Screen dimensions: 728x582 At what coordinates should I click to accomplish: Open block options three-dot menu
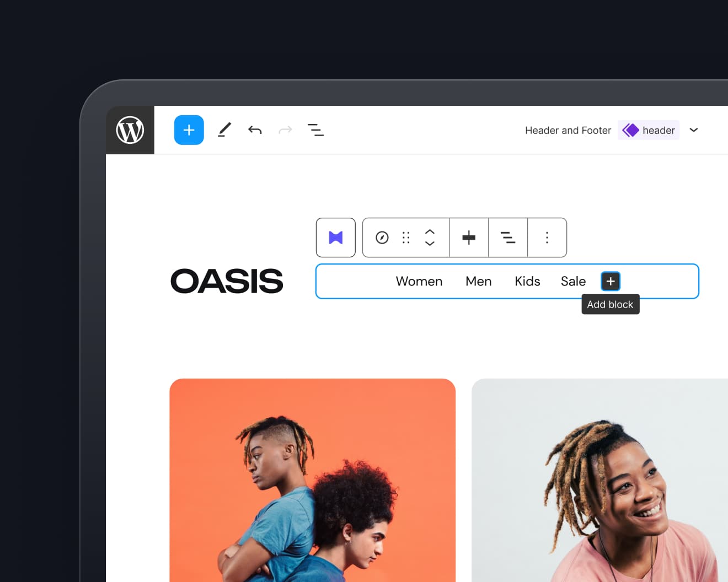[x=547, y=238]
